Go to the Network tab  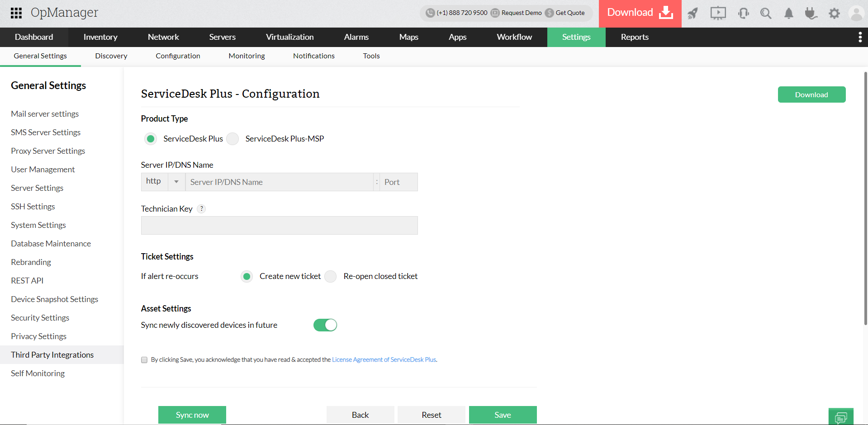pyautogui.click(x=163, y=37)
